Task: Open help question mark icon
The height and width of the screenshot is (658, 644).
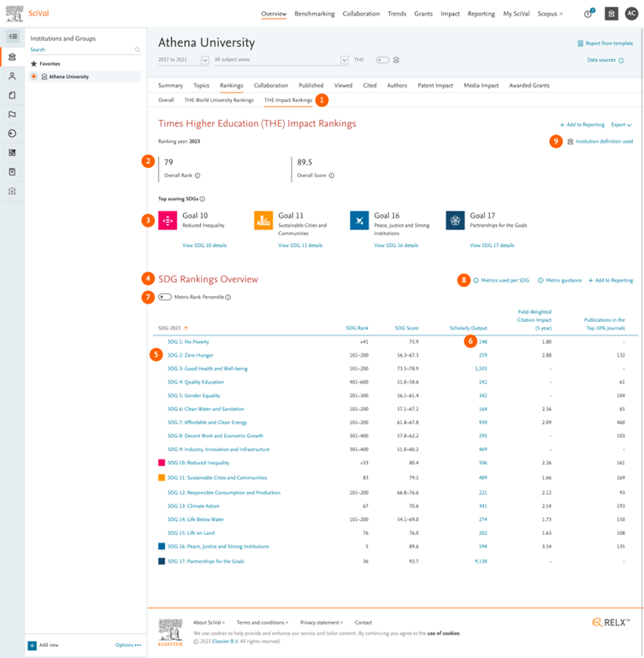Action: tap(588, 14)
